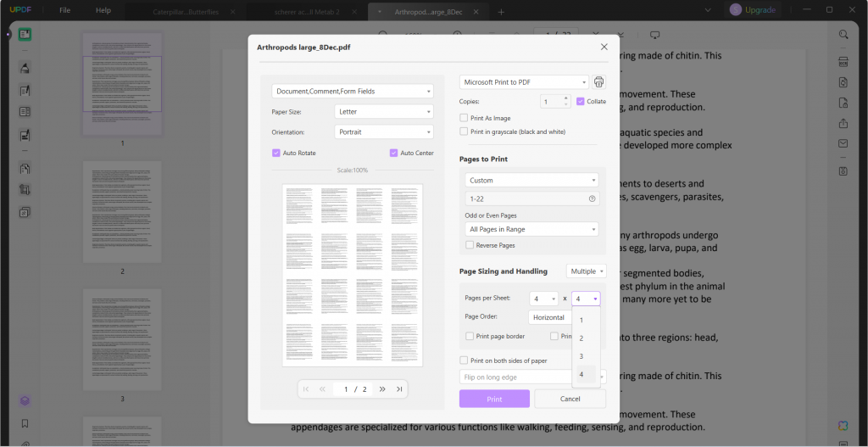Click the Cancel button
Viewport: 868px width, 447px height.
[x=570, y=399]
